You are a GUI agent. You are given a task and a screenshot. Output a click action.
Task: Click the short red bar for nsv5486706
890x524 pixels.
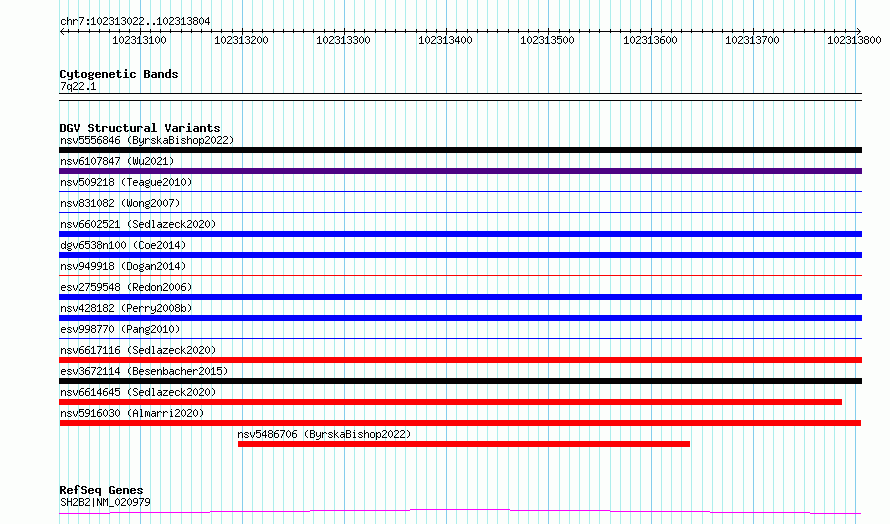[x=464, y=444]
